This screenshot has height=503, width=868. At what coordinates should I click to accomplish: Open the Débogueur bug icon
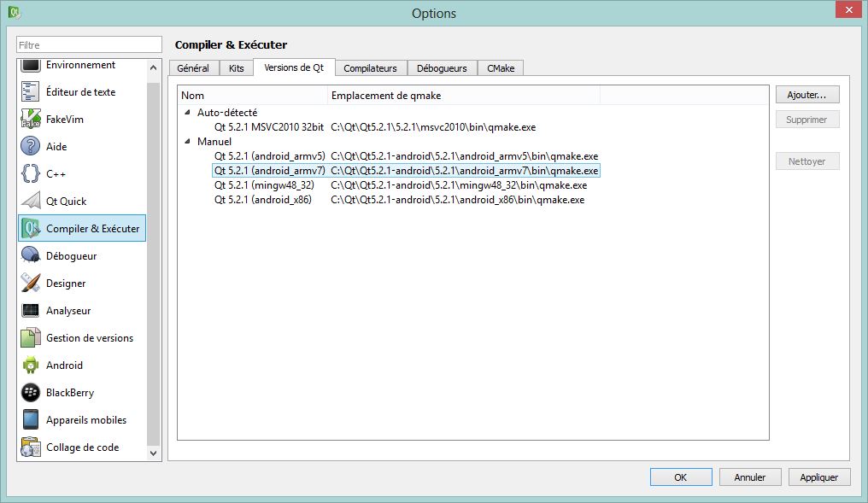point(31,255)
